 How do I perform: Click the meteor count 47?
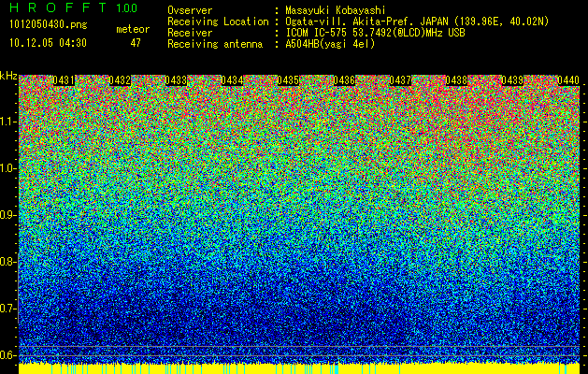tap(136, 43)
